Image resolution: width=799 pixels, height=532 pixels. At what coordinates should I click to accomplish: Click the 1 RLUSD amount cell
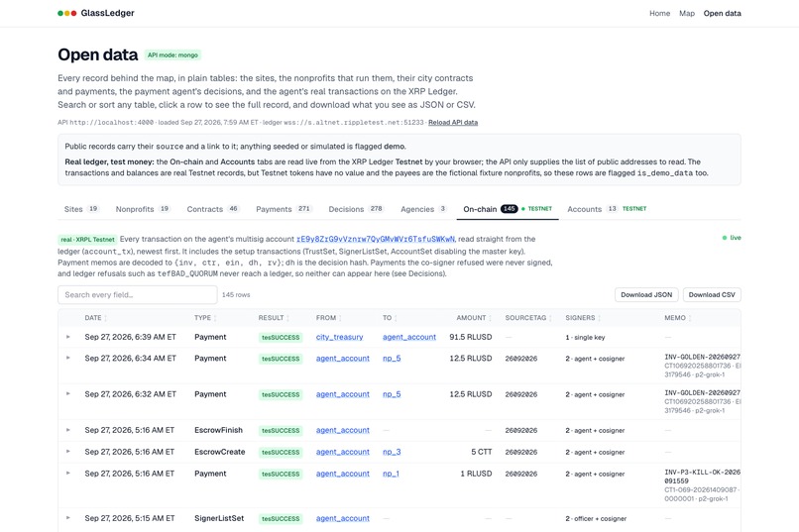[476, 474]
